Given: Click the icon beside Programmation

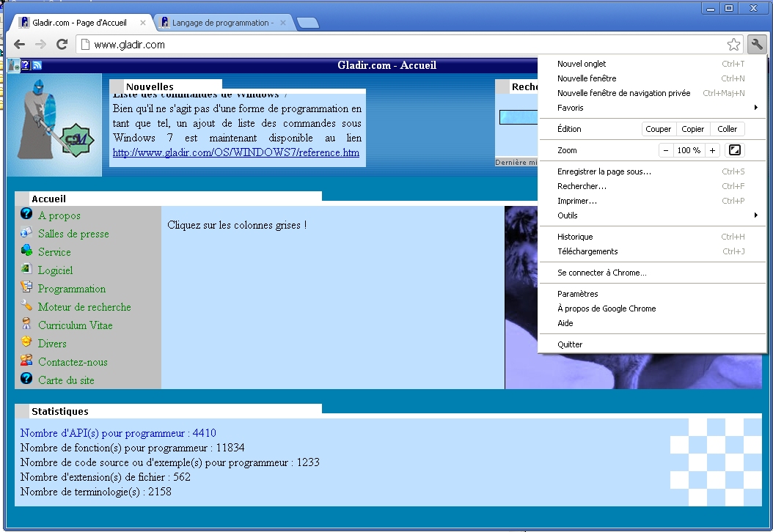Looking at the screenshot, I should coord(26,287).
